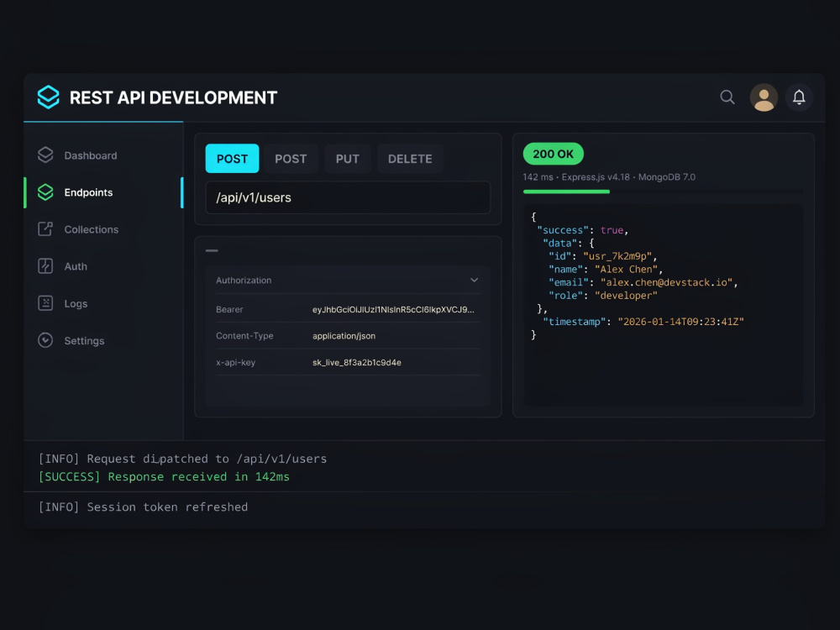
Task: Open the Settings section
Action: coord(84,341)
